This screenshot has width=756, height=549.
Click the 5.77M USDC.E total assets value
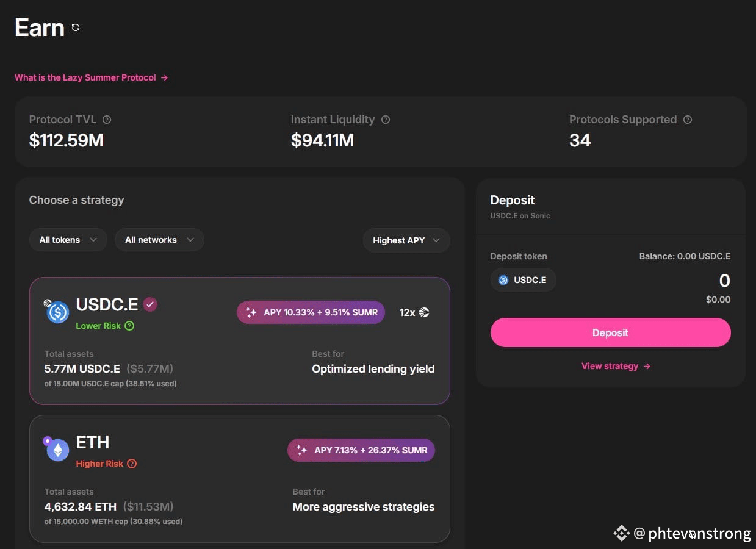pos(82,368)
